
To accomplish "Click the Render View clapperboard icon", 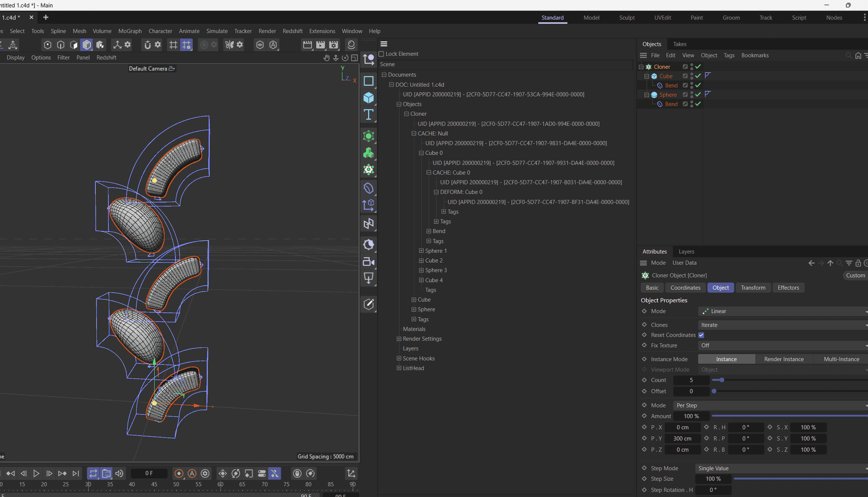I will click(307, 44).
